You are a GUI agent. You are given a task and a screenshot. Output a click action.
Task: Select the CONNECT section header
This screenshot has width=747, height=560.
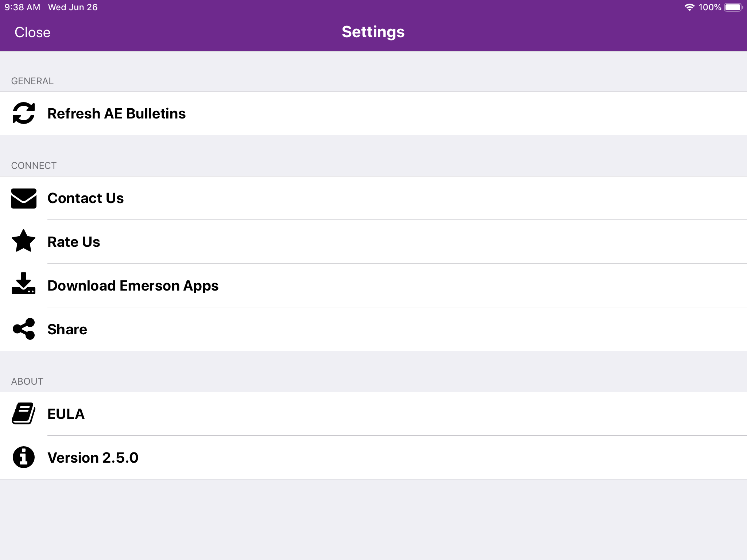[x=33, y=165]
